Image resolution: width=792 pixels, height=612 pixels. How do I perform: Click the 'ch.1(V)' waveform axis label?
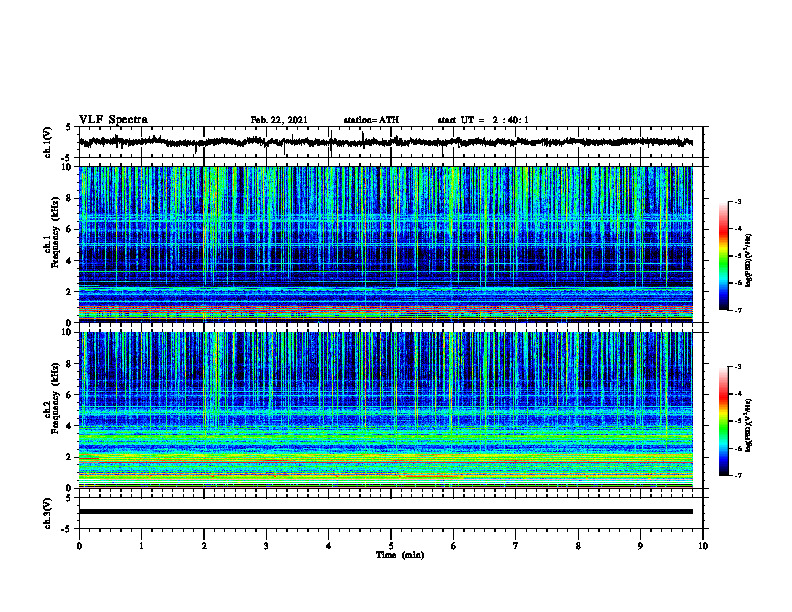pyautogui.click(x=48, y=142)
